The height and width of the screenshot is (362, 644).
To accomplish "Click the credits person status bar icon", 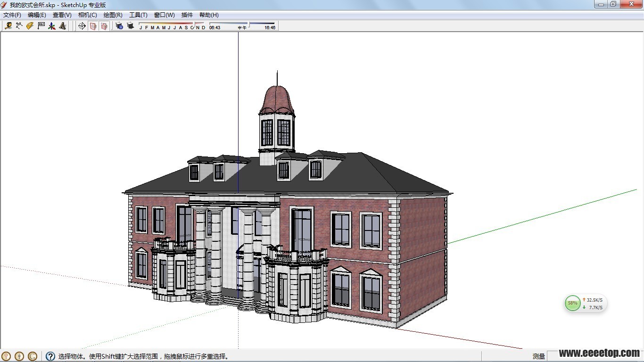I will pyautogui.click(x=19, y=356).
